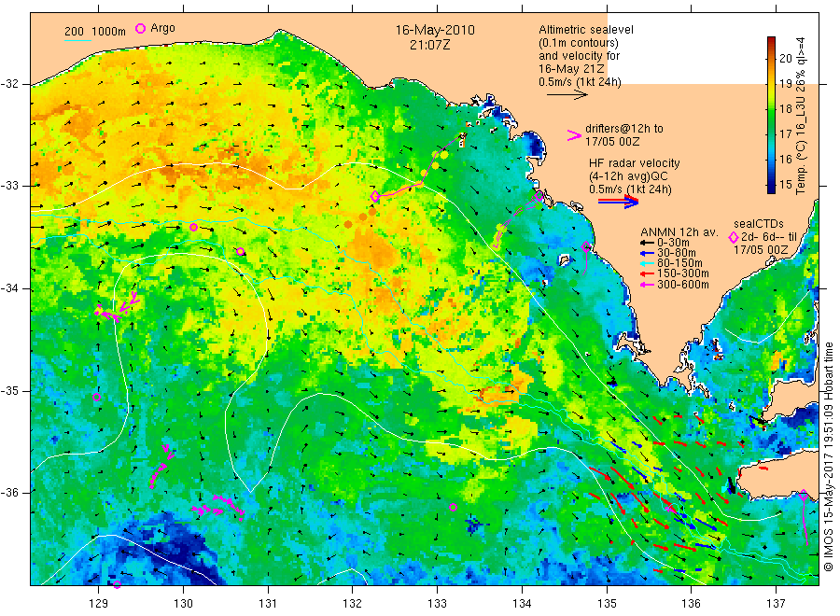Screen dimensions: 840x616
Task: Click '0.5m/s (1kt 24h)' below the altimetric legend
Action: (x=581, y=82)
